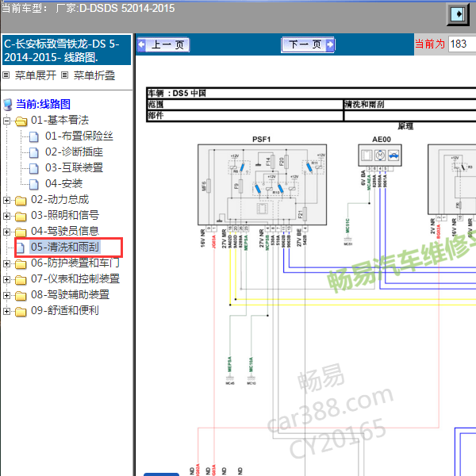The image size is (476, 476).
Task: Open the 05-清洗和雨刮 page
Action: click(65, 247)
